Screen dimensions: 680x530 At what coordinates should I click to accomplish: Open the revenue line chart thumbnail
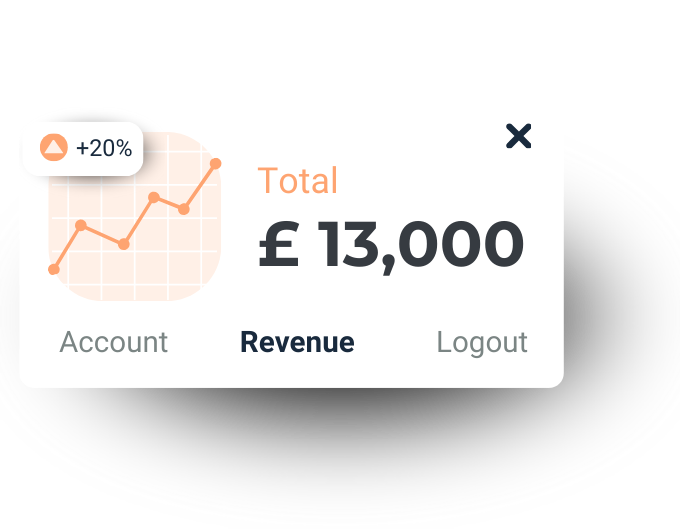134,216
